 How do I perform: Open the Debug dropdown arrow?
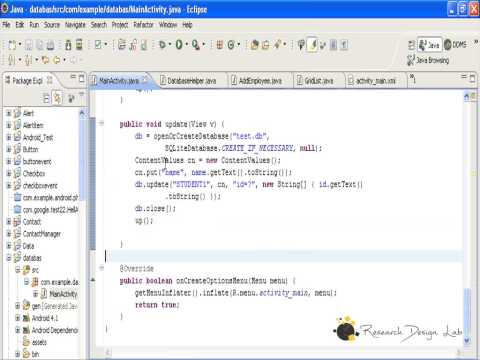[170, 44]
